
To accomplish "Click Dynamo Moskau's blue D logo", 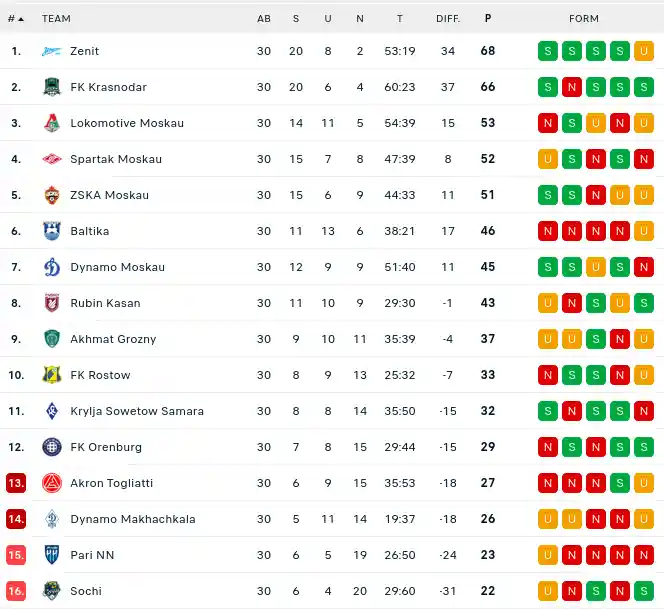I will pos(52,267).
